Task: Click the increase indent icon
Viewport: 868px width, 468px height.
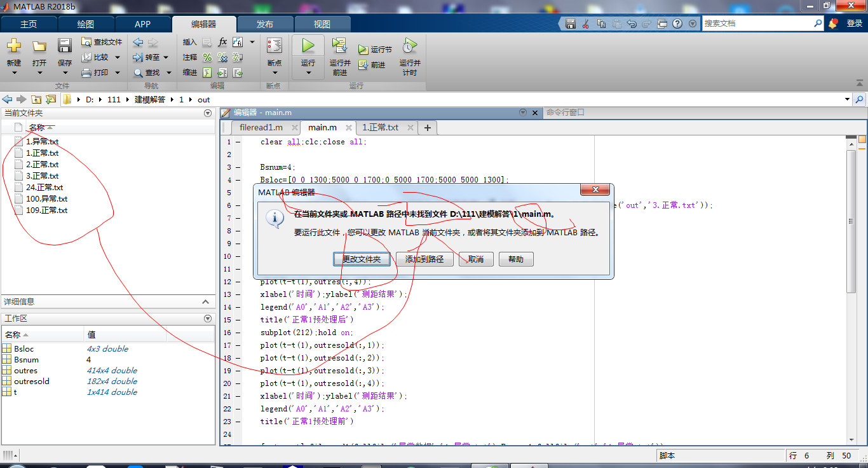Action: coord(222,72)
